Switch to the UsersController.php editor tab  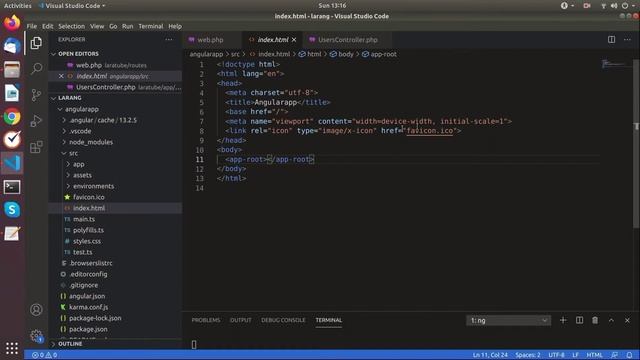coord(347,40)
